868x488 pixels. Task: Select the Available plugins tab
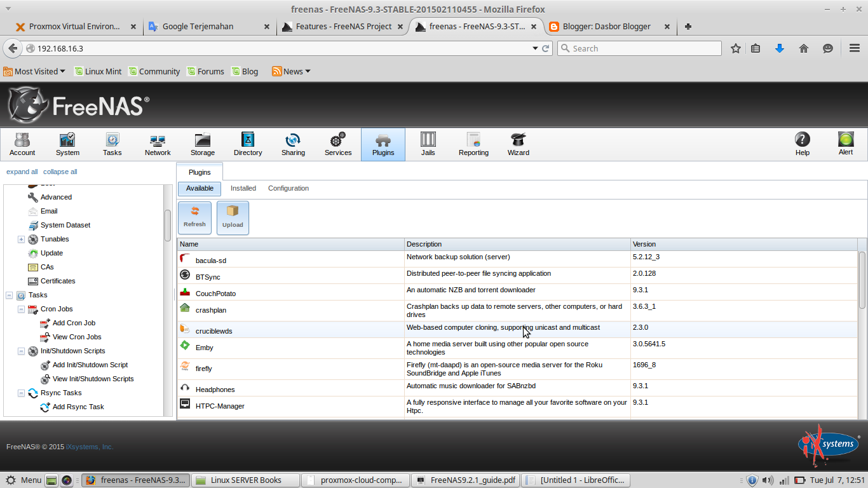point(200,188)
